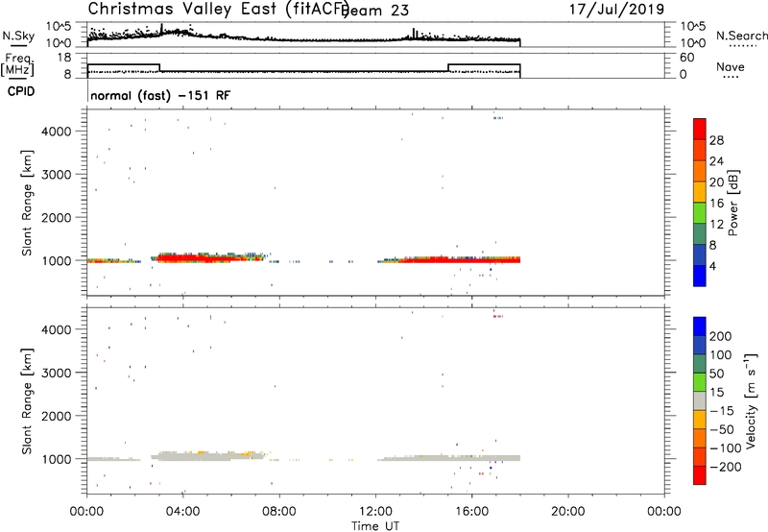Click the 'Power [dB]' color bar title
This screenshot has height=532, width=768.
click(733, 203)
